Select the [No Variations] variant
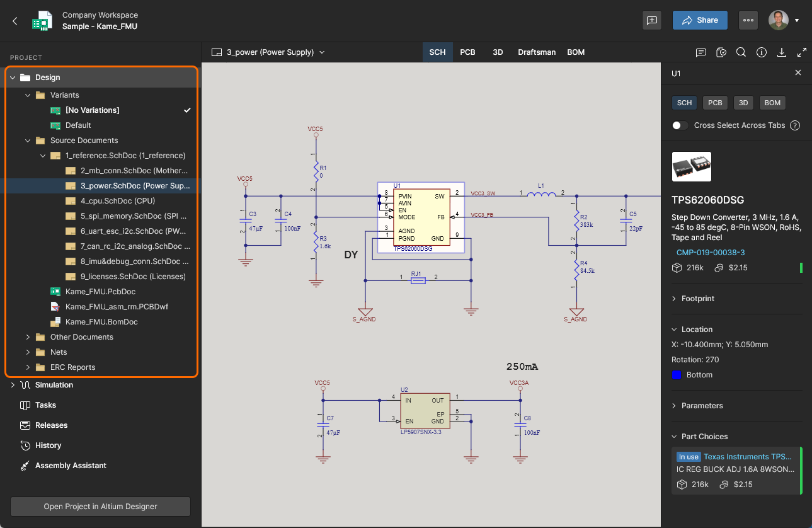This screenshot has width=812, height=528. click(92, 110)
